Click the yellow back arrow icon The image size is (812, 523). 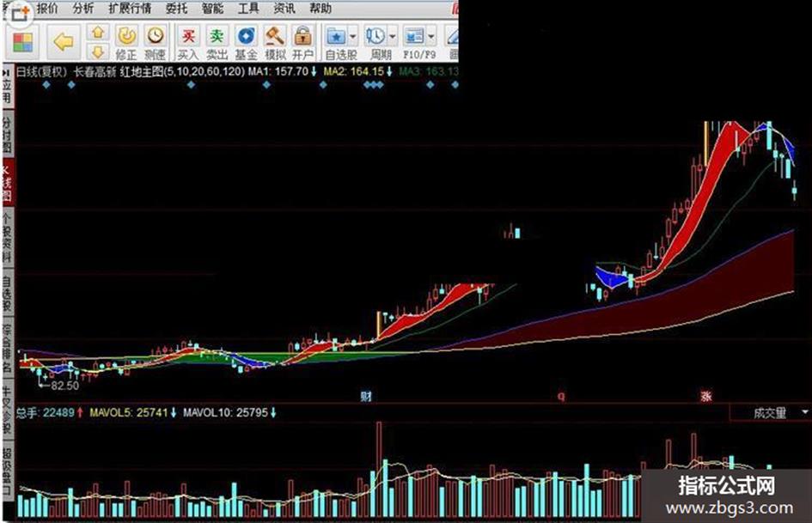tap(64, 42)
